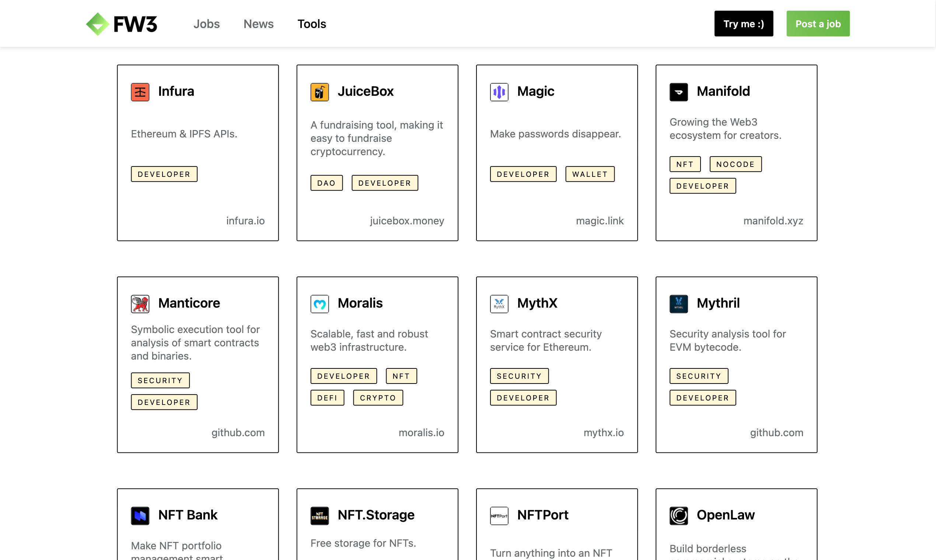Click the Magic card title
Image resolution: width=936 pixels, height=560 pixels.
click(x=535, y=91)
